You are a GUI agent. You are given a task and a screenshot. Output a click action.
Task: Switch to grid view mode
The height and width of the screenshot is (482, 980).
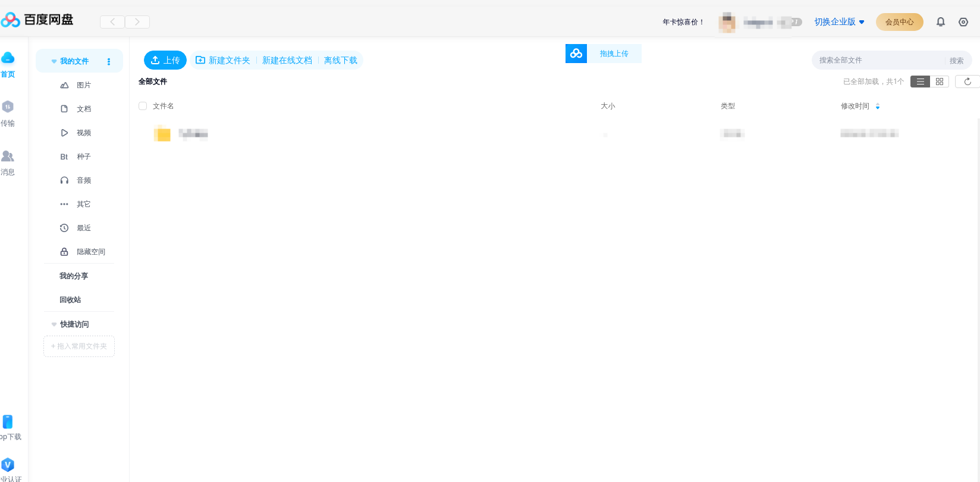940,82
